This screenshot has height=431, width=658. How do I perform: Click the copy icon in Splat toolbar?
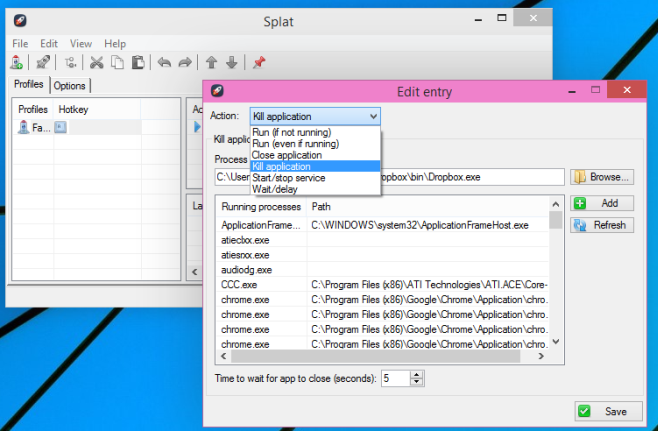click(x=117, y=63)
